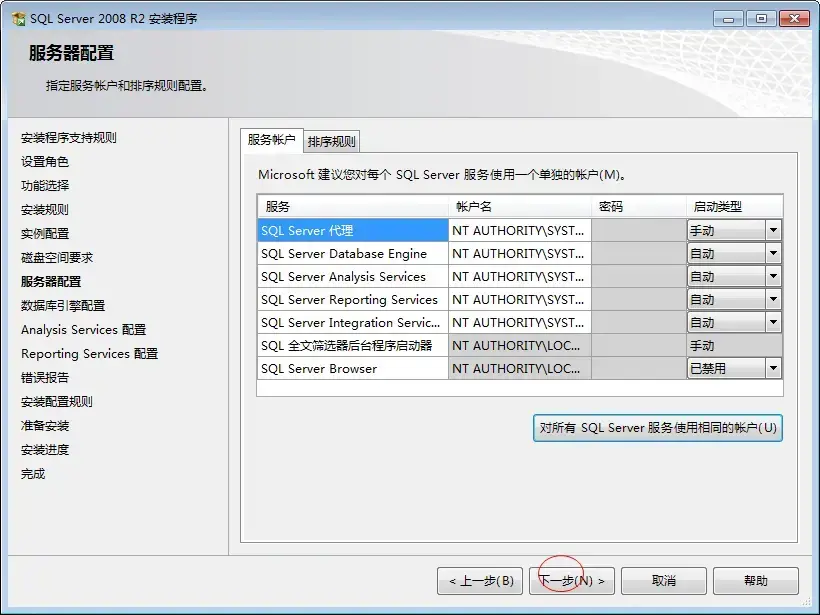The height and width of the screenshot is (615, 820).
Task: Select the SQL Server Analysis Services service cell
Action: [x=353, y=276]
